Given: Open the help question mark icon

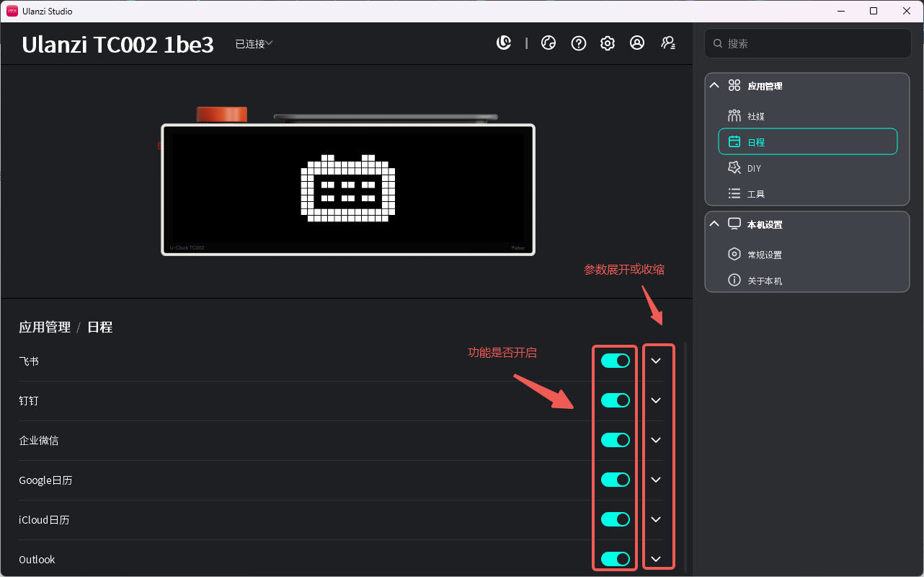Looking at the screenshot, I should pos(579,43).
